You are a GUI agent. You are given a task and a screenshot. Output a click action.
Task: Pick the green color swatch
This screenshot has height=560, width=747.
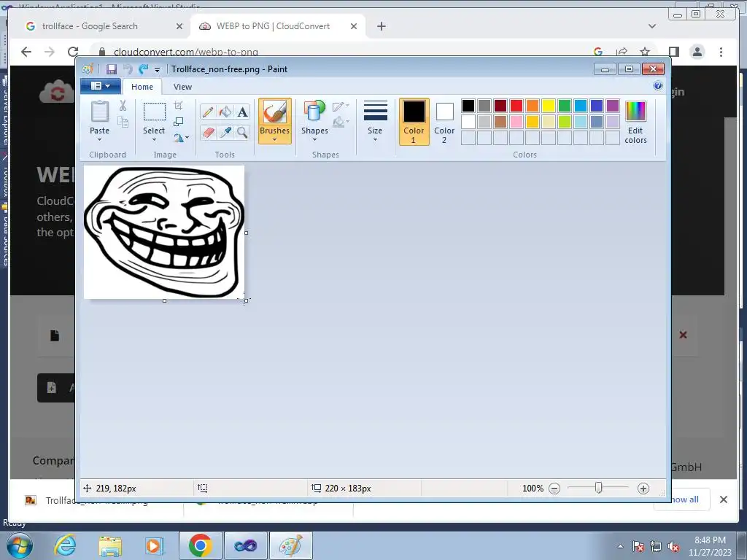tap(565, 105)
